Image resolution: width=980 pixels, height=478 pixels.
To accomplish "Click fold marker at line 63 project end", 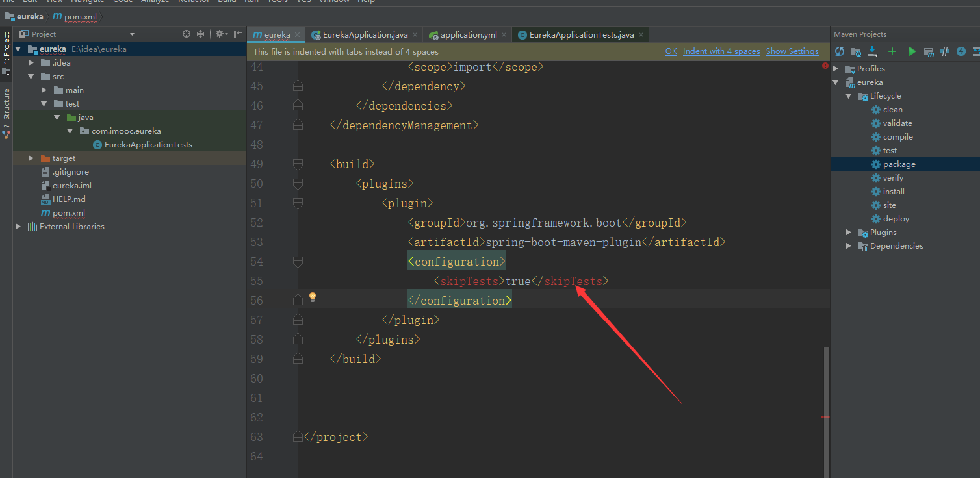I will (298, 436).
